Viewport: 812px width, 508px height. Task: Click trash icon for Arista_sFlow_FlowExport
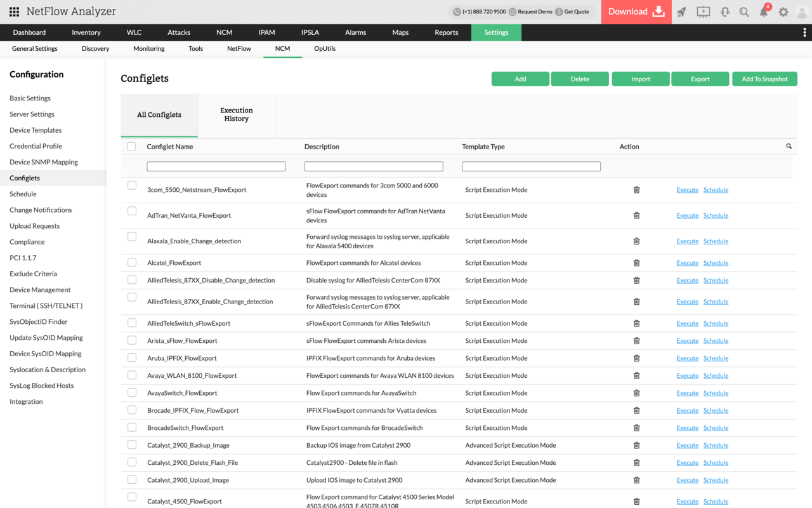(x=636, y=341)
